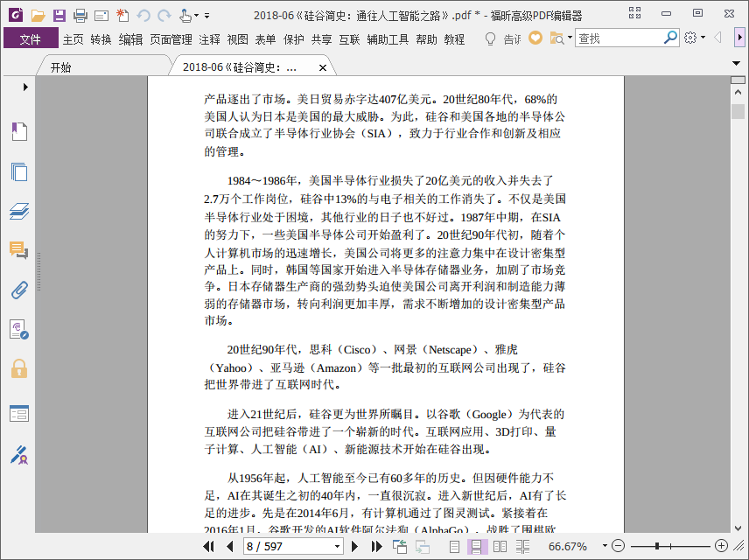Open Customize Quick Access Toolbar dropdown
The image size is (749, 560).
click(206, 16)
